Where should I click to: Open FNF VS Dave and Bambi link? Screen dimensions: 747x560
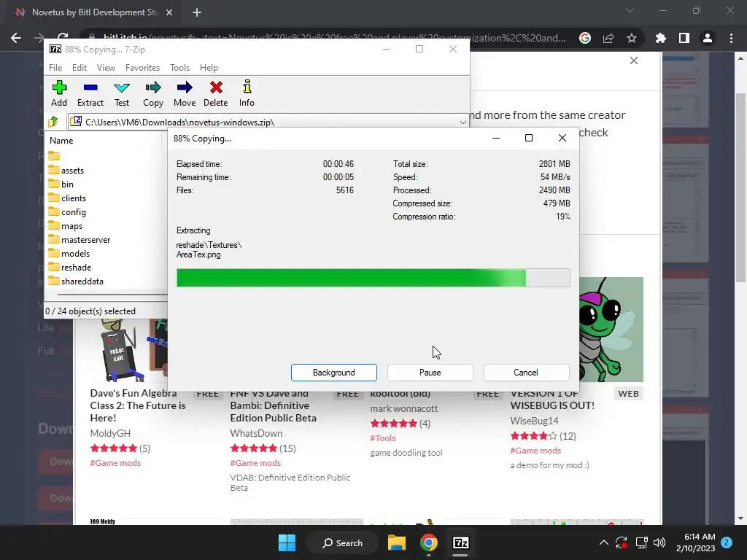tap(273, 405)
